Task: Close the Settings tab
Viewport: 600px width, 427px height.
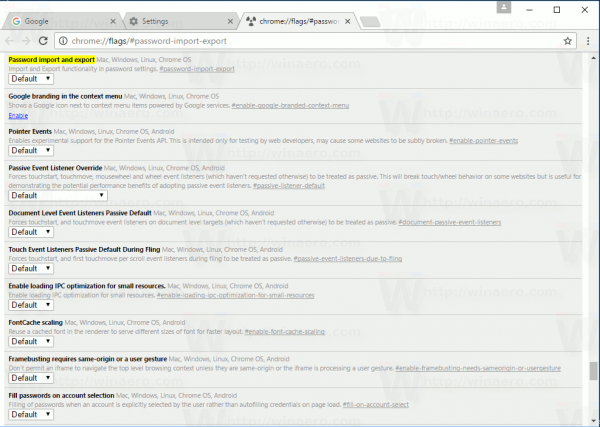Action: (x=230, y=21)
